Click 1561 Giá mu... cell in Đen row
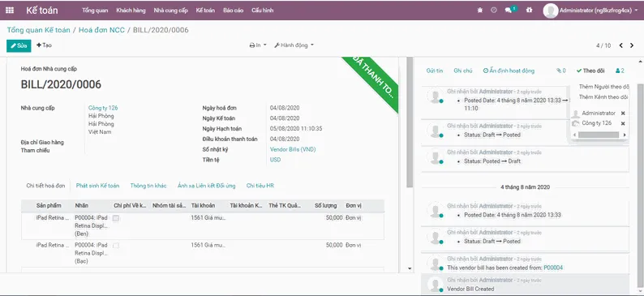Screen dimensions: 644x296 (x=208, y=217)
